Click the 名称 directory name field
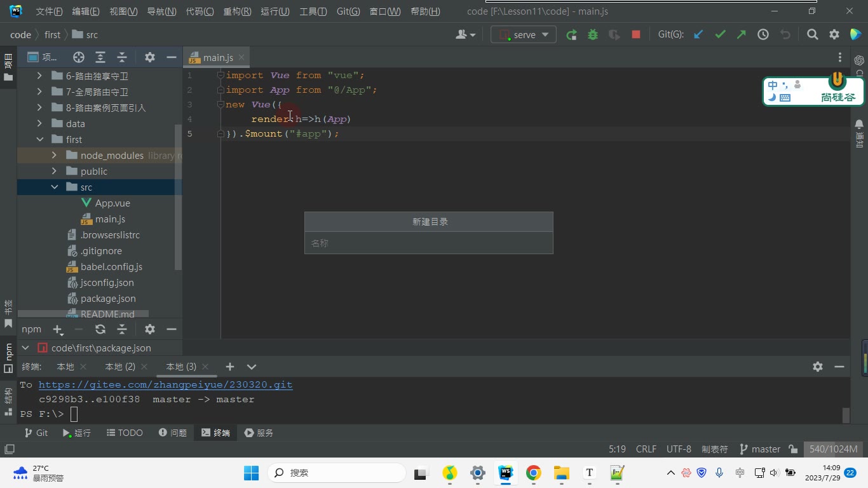 429,243
